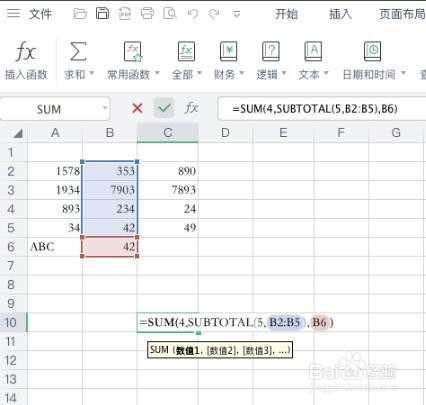Click the redo icon
Image resolution: width=426 pixels, height=405 pixels.
pyautogui.click(x=214, y=14)
